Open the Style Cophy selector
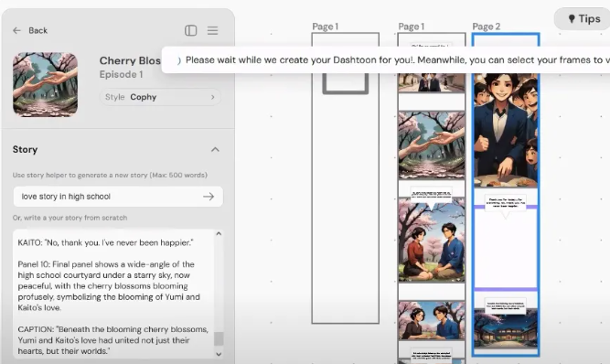 pyautogui.click(x=160, y=97)
